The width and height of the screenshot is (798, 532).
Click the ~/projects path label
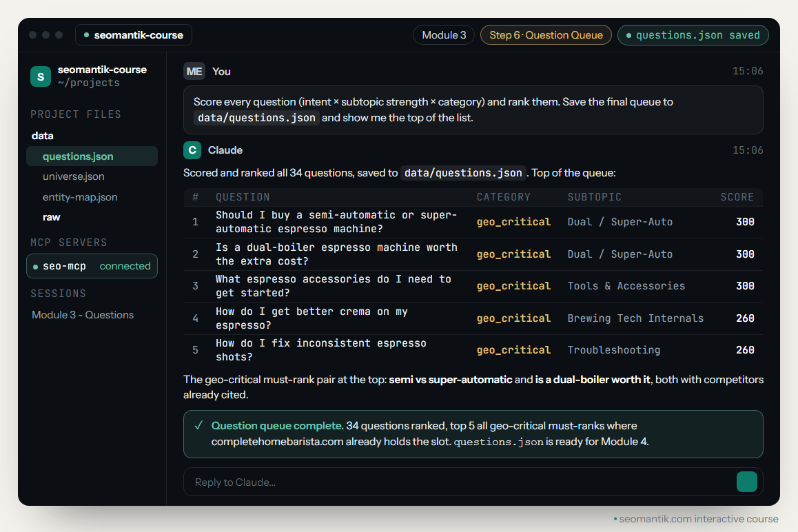(x=89, y=83)
